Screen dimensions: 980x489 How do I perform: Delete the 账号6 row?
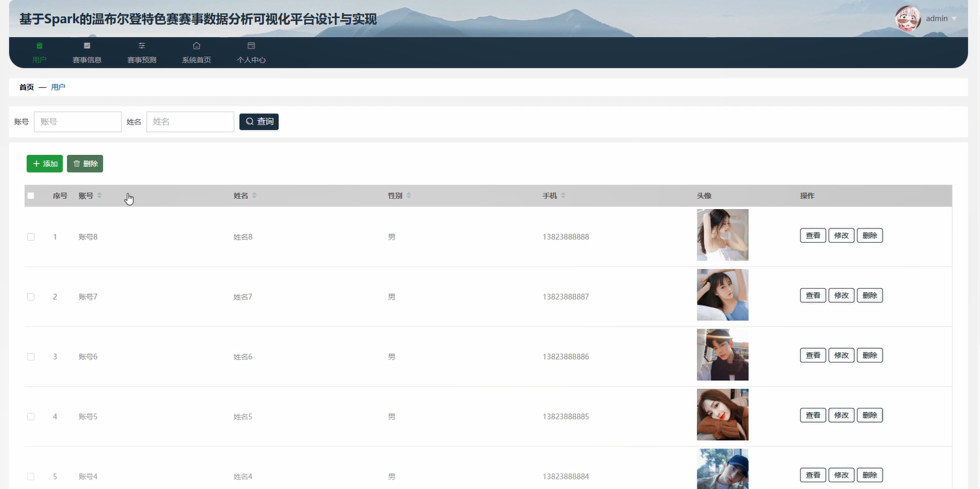tap(870, 355)
